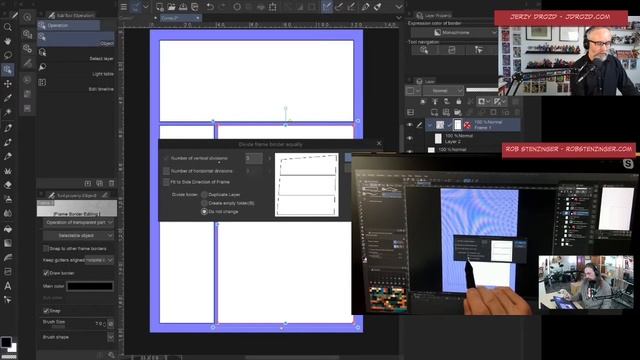640x360 pixels.
Task: Click the Undo arrow icon
Action: [210, 7]
